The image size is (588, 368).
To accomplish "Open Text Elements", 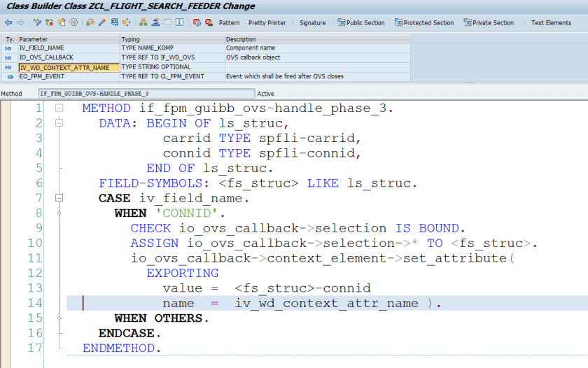I will point(551,22).
